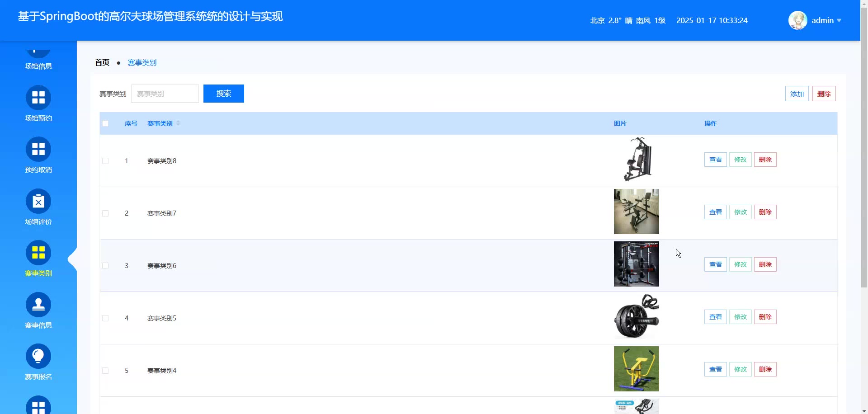Check the row checkbox for 赛事类别8
The image size is (868, 414).
105,161
